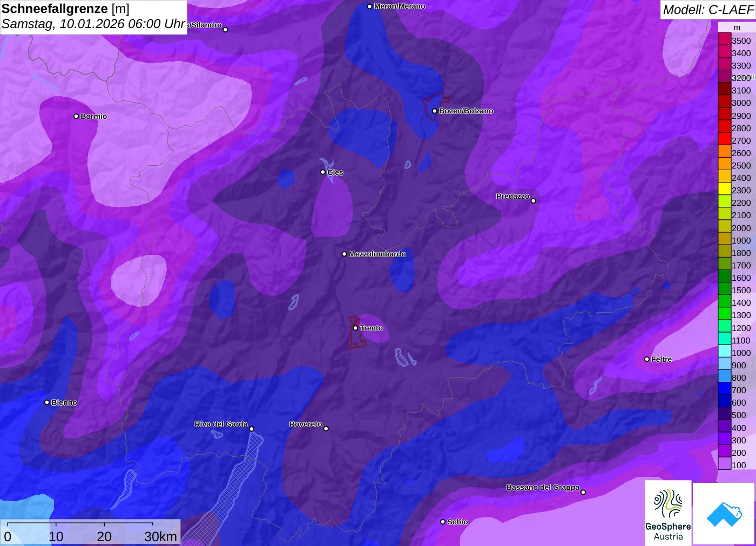Click the Feltre city marker
Screen dimensions: 756x546
coord(647,359)
